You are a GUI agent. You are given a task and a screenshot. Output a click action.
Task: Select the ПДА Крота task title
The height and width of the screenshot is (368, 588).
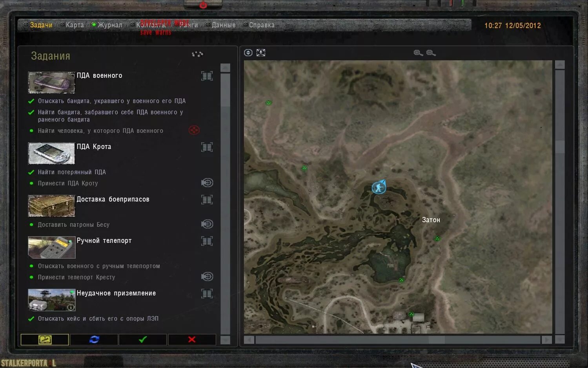click(x=94, y=146)
